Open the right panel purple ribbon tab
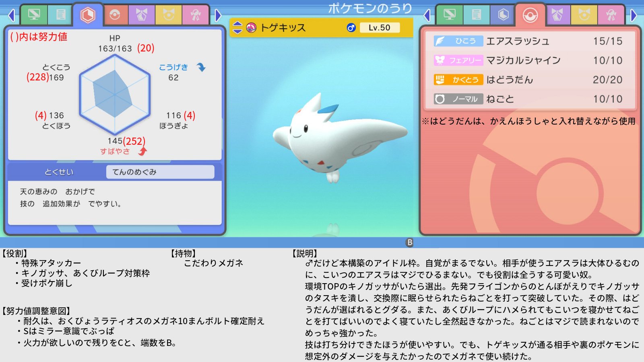Viewport: 644px width, 362px height. coord(557,15)
